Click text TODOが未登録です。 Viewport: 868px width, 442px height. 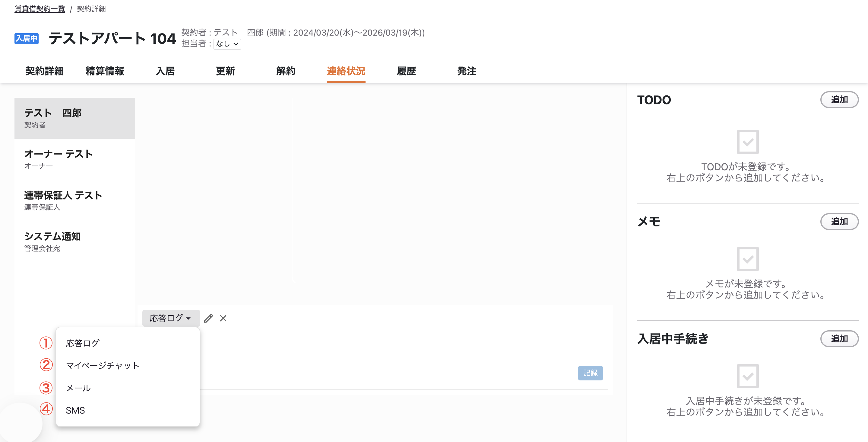tap(746, 166)
